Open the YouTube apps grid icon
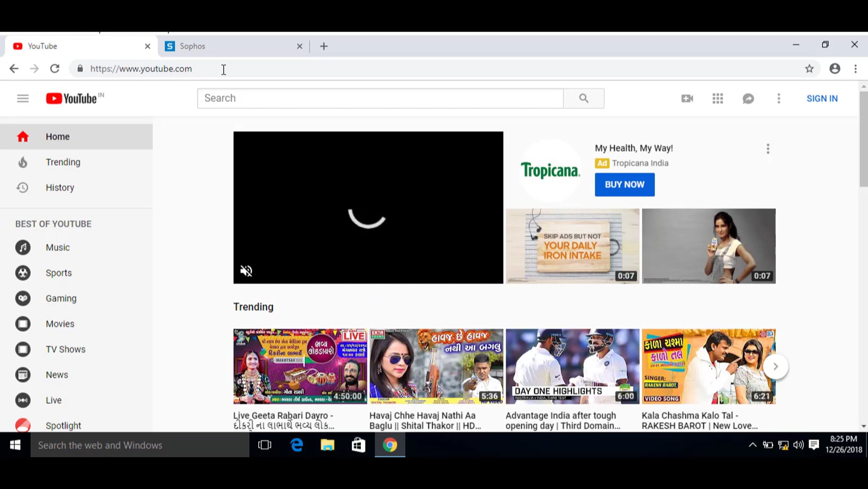The width and height of the screenshot is (868, 489). (x=718, y=98)
